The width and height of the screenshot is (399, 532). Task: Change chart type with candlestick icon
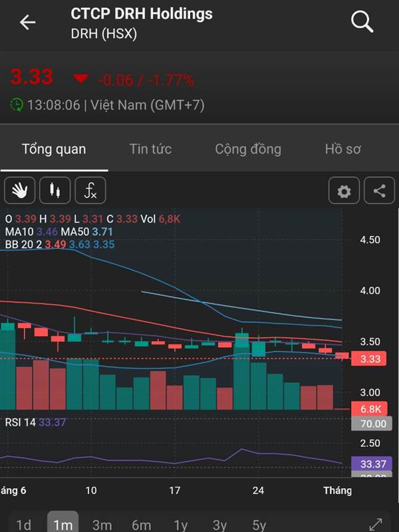(55, 190)
